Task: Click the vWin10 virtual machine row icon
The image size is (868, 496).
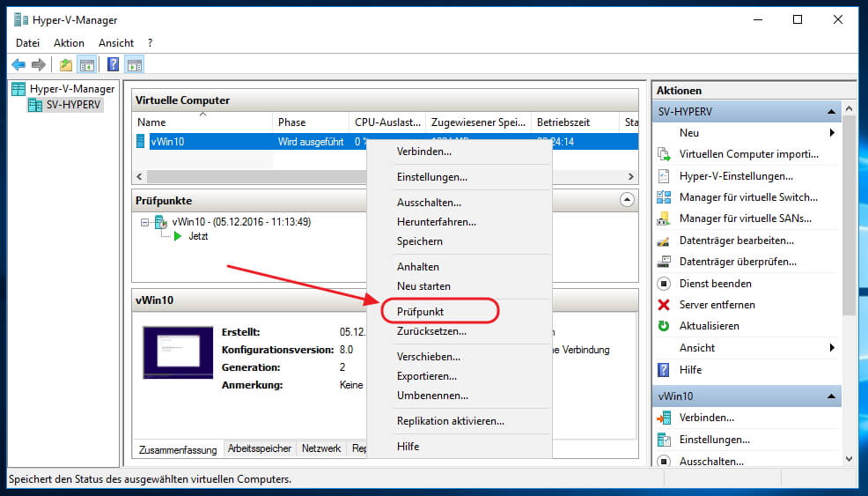Action: [x=141, y=141]
